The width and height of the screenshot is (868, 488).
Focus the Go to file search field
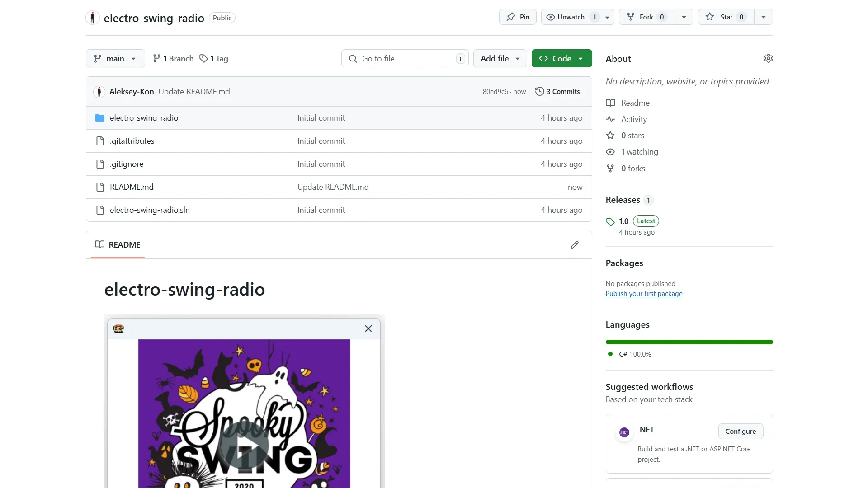405,58
